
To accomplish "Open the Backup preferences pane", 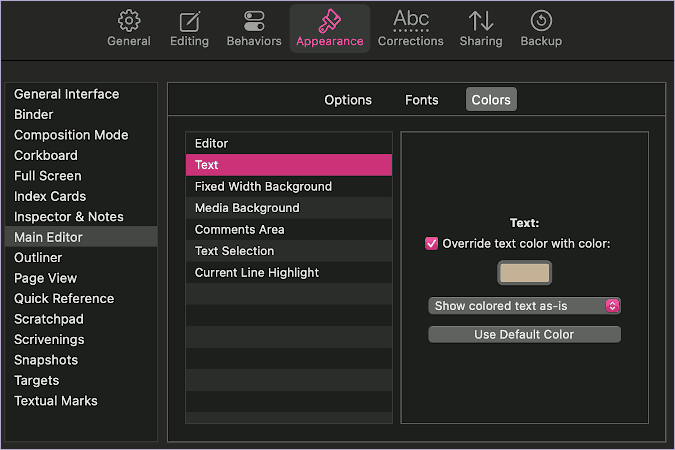I will coord(541,28).
